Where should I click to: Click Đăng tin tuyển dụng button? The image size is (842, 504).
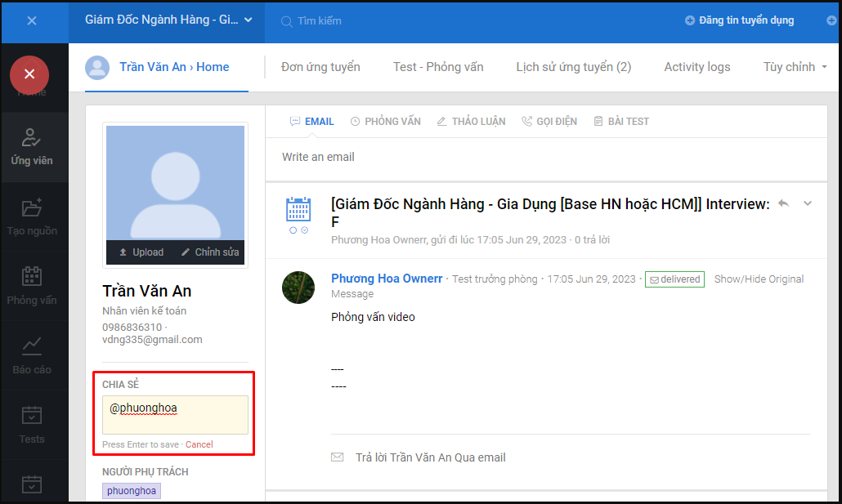[740, 20]
